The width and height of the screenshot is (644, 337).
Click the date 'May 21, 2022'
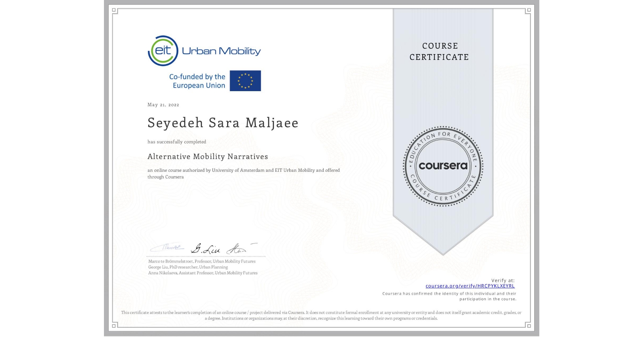click(x=163, y=105)
